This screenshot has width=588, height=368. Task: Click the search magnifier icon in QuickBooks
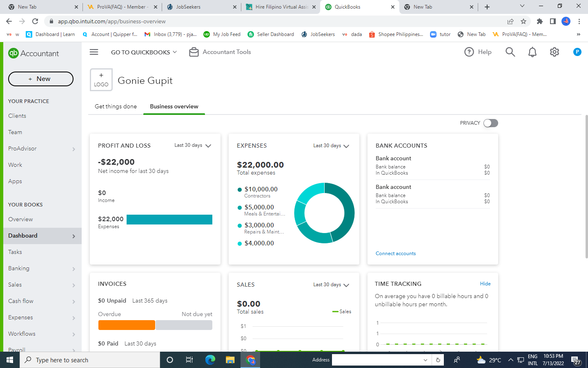(510, 52)
